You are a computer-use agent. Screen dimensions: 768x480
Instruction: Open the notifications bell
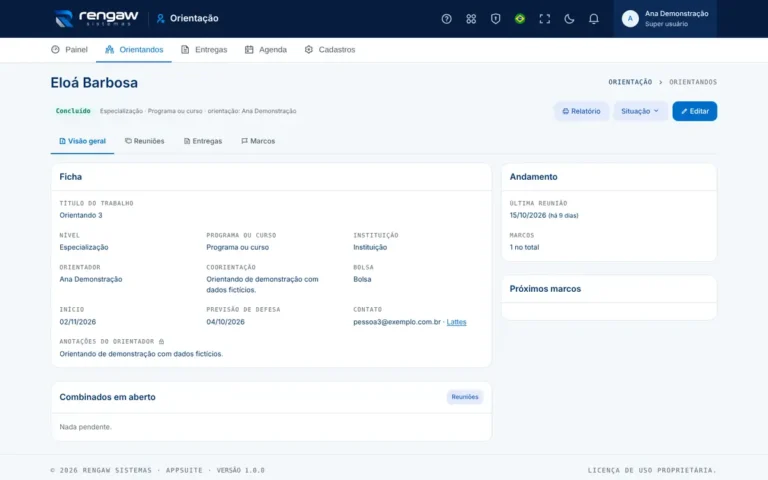pyautogui.click(x=593, y=19)
